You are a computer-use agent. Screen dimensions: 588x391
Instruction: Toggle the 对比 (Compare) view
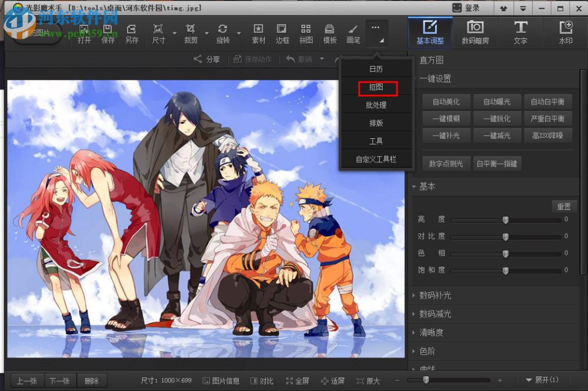pos(262,381)
